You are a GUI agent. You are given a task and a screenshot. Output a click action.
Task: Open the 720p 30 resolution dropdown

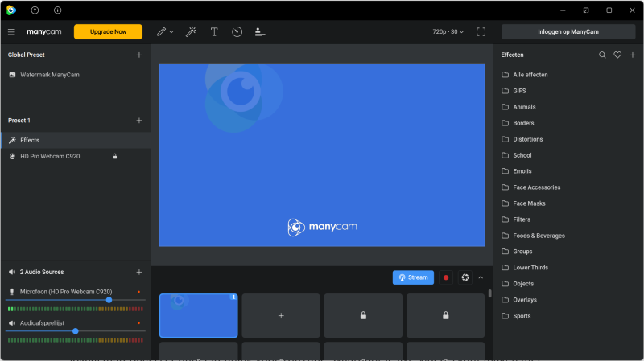coord(448,31)
